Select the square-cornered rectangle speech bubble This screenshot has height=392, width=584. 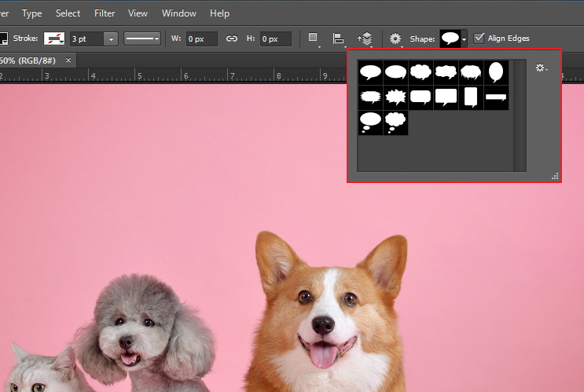pyautogui.click(x=446, y=97)
